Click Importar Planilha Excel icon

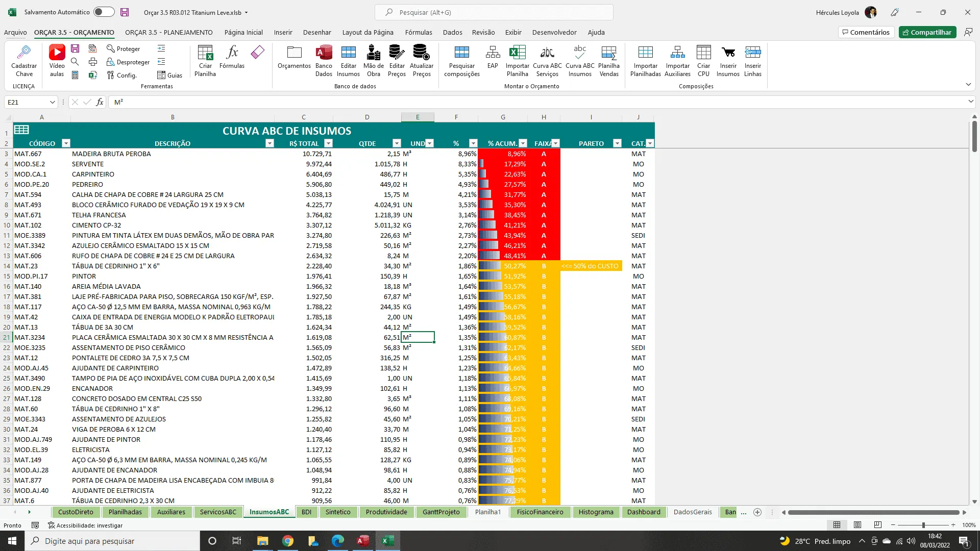tap(518, 52)
